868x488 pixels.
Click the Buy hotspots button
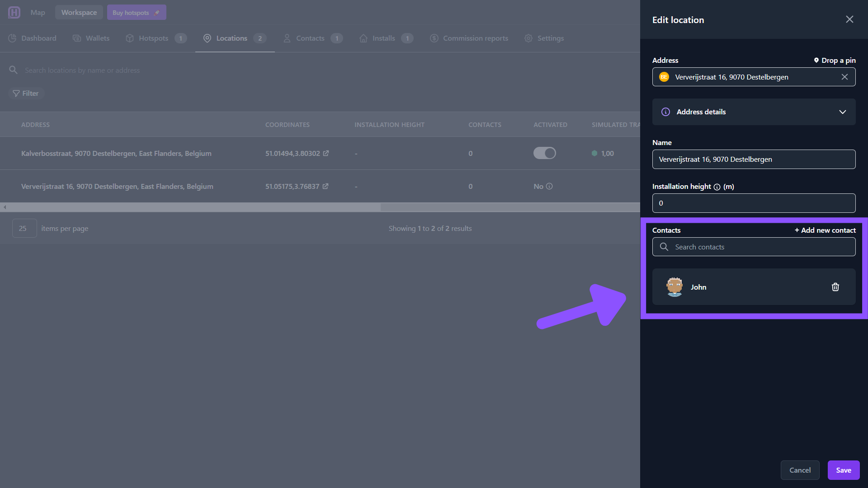(x=137, y=13)
